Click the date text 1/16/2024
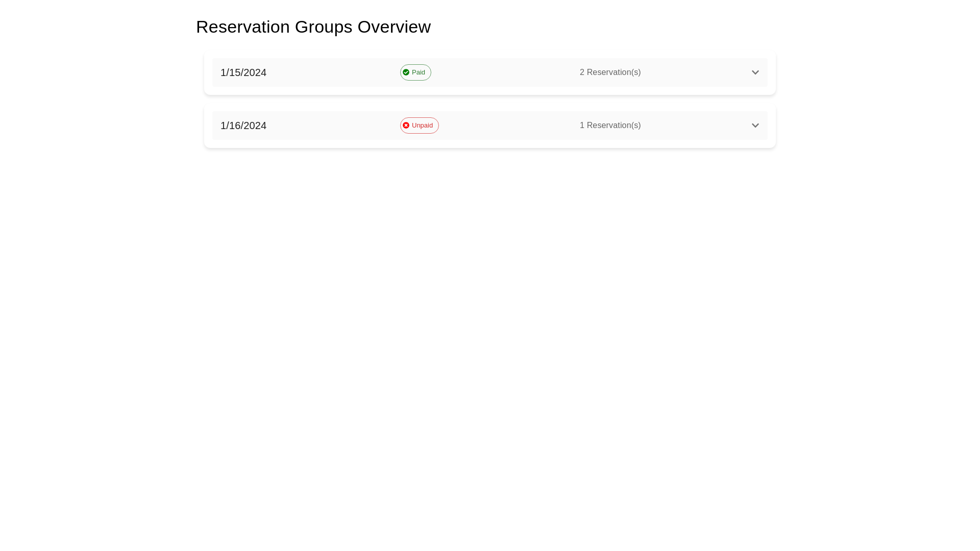Image resolution: width=980 pixels, height=551 pixels. (x=243, y=125)
